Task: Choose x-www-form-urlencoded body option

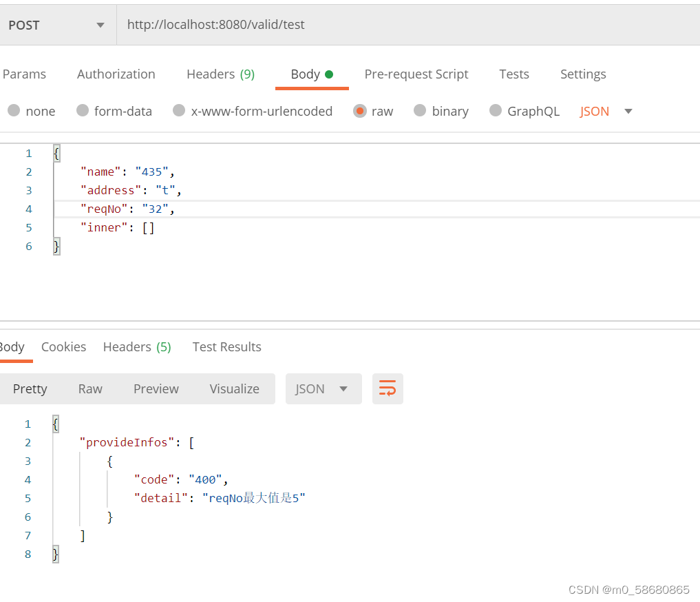Action: point(179,110)
